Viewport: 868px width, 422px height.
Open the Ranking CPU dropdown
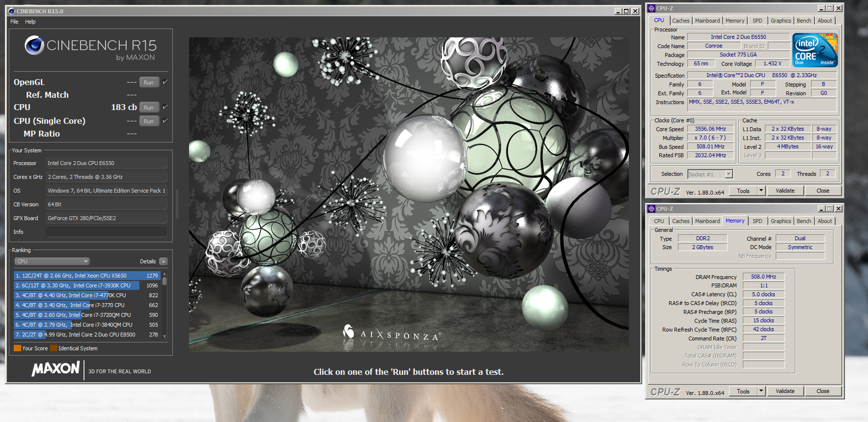(52, 261)
